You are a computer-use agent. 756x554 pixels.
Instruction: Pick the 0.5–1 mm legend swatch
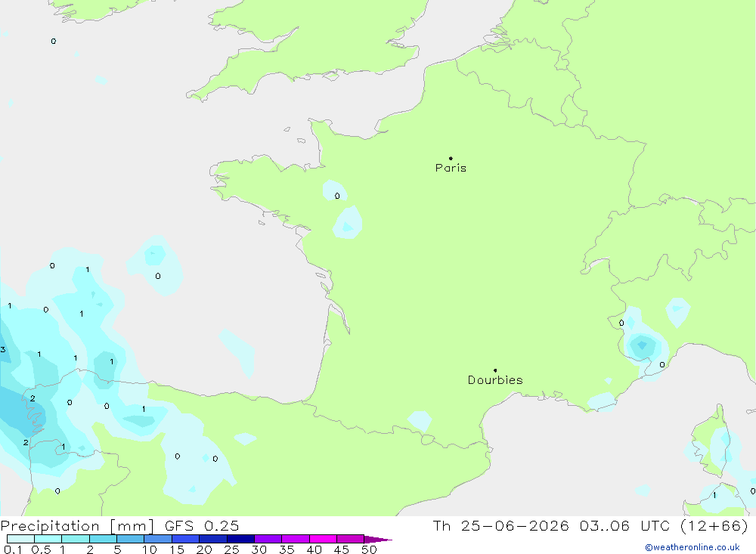click(48, 539)
